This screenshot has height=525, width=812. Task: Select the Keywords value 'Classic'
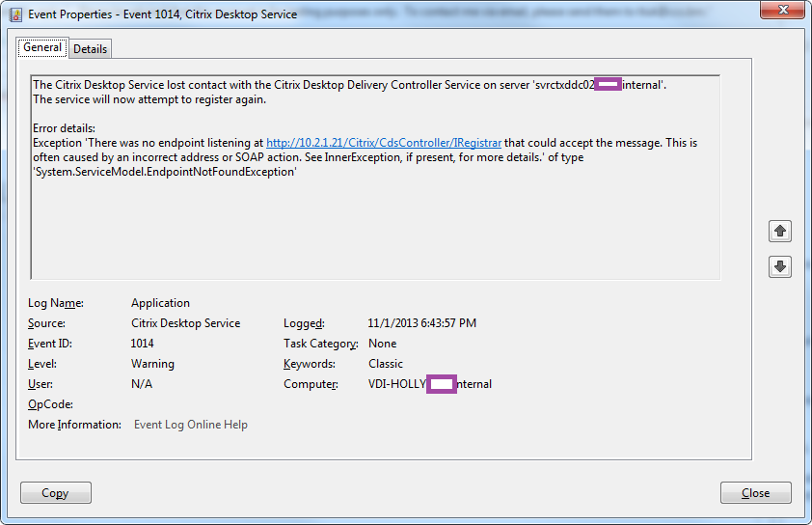(386, 364)
